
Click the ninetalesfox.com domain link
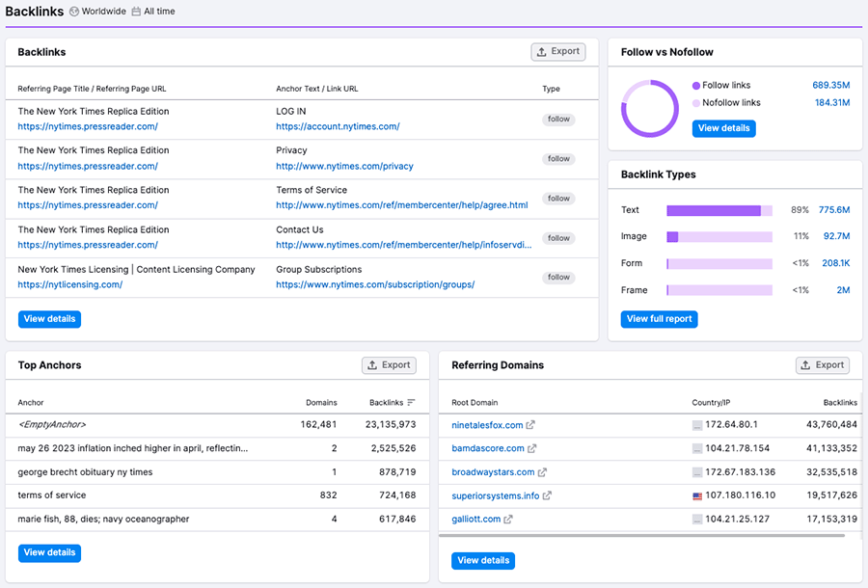[487, 425]
